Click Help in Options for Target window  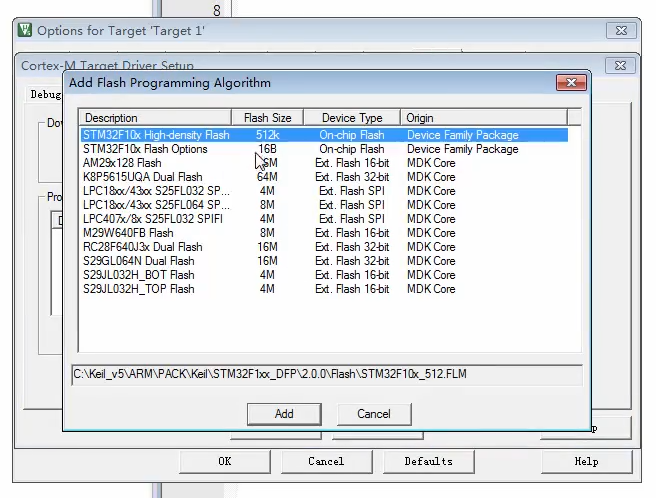click(587, 462)
